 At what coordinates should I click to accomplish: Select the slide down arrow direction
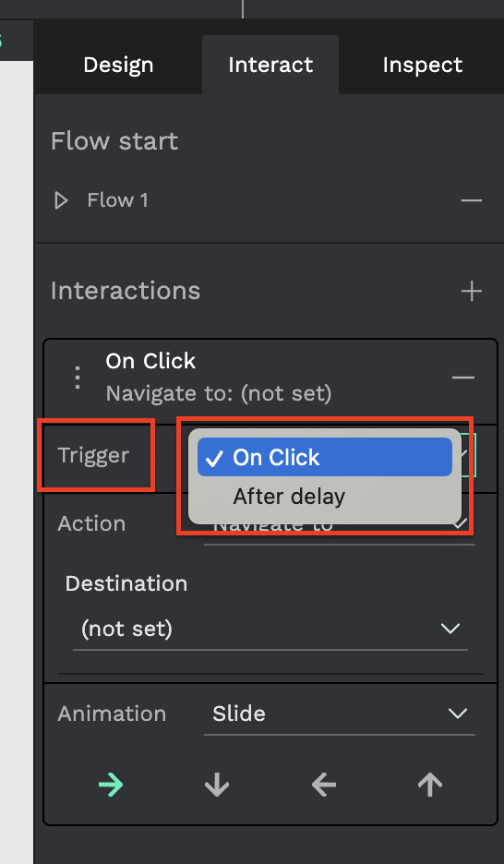click(x=217, y=785)
